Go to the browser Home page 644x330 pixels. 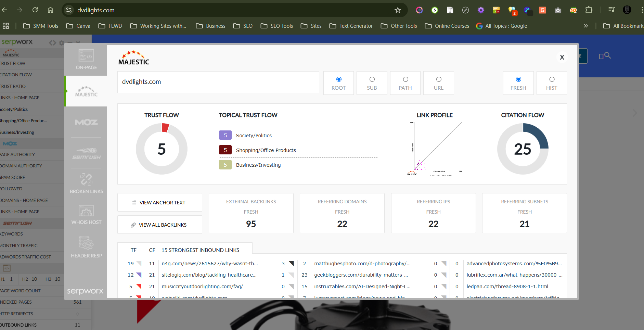click(50, 10)
